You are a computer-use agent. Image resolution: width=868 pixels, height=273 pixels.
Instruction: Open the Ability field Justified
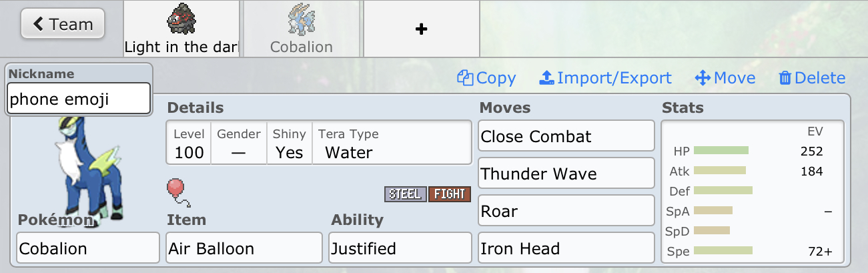click(400, 248)
